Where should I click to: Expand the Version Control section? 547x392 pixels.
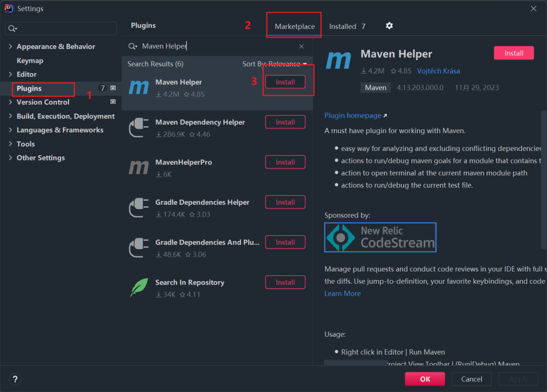[x=10, y=102]
